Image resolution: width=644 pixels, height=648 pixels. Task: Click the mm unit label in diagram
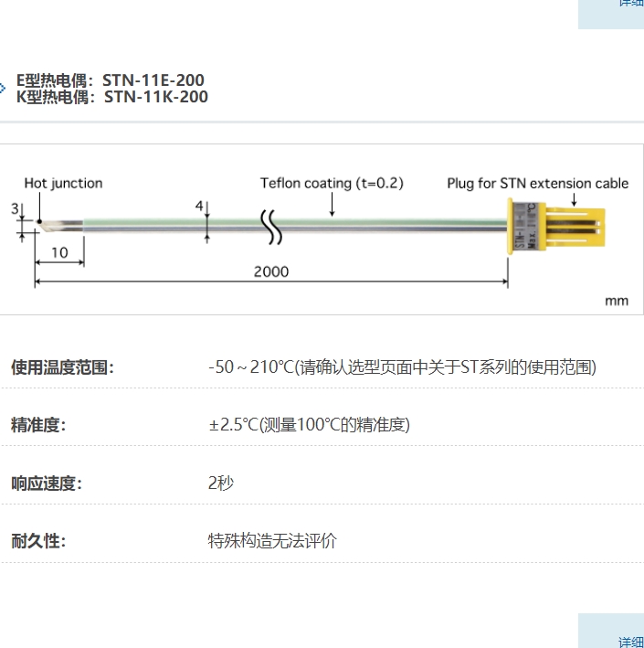coord(617,301)
